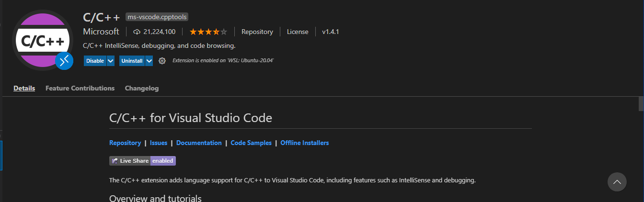Screen dimensions: 644x202
Task: Open the extension settings gear
Action: 162,61
